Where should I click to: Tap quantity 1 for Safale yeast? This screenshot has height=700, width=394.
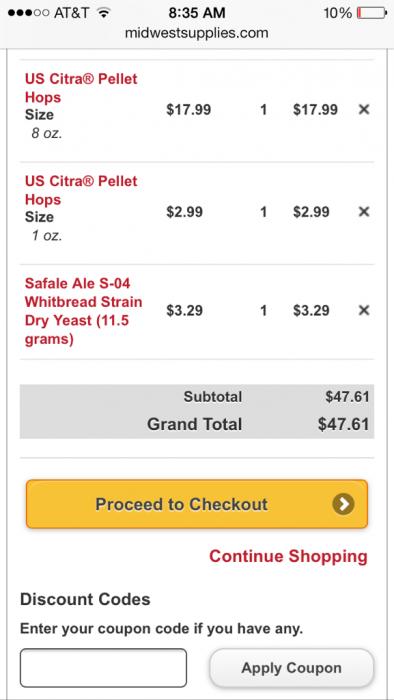264,310
